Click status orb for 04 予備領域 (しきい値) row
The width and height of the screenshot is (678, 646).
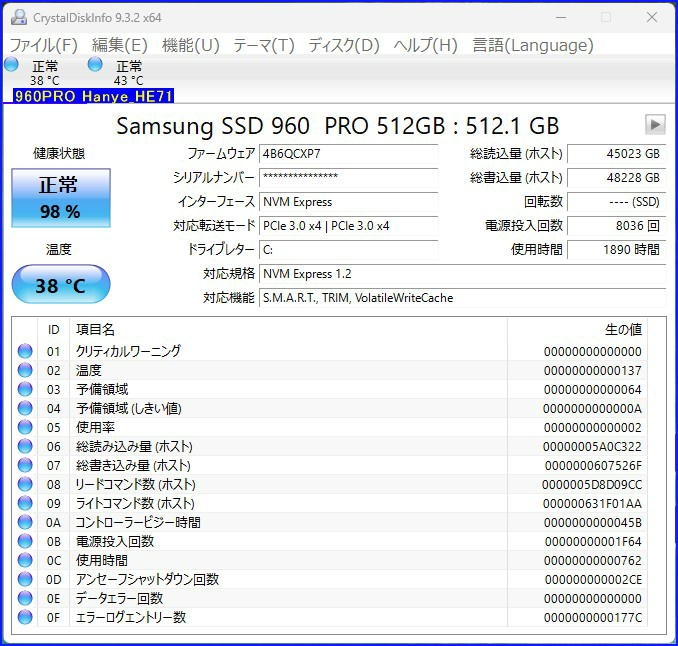pyautogui.click(x=25, y=408)
